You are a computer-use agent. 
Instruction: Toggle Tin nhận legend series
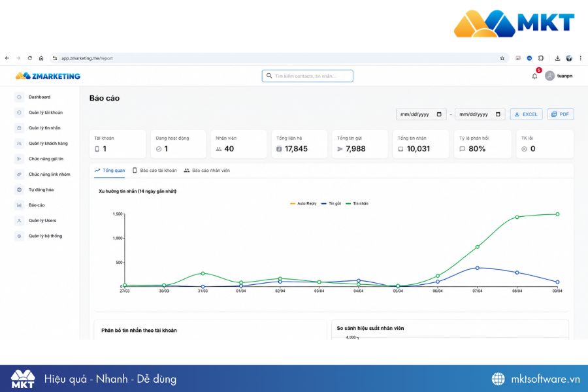(357, 203)
